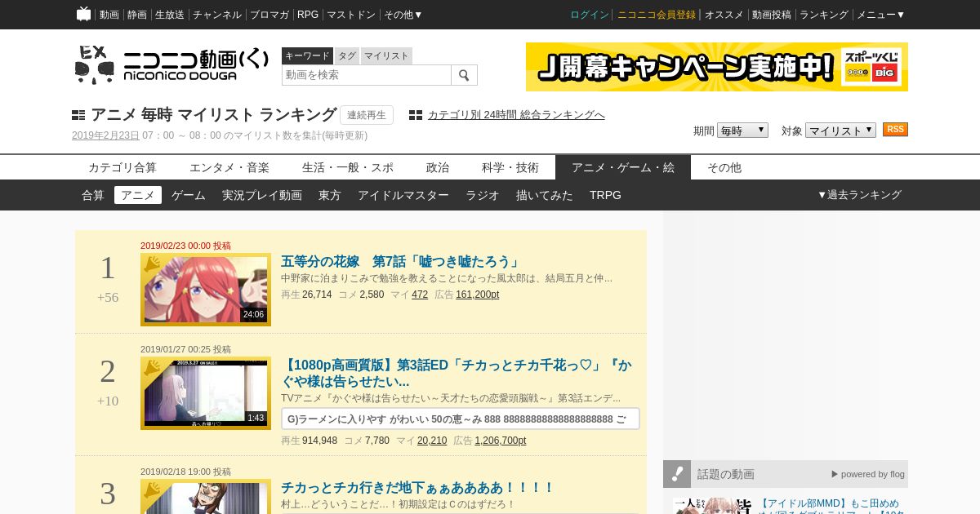Viewport: 980px width, 514px height.
Task: Expand the その他▼ menu in top bar
Action: pyautogui.click(x=403, y=15)
